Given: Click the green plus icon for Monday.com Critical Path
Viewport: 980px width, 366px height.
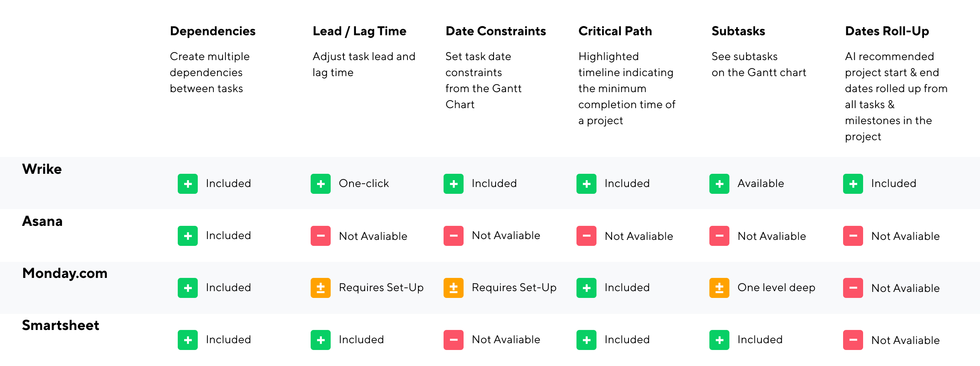Looking at the screenshot, I should pyautogui.click(x=586, y=288).
